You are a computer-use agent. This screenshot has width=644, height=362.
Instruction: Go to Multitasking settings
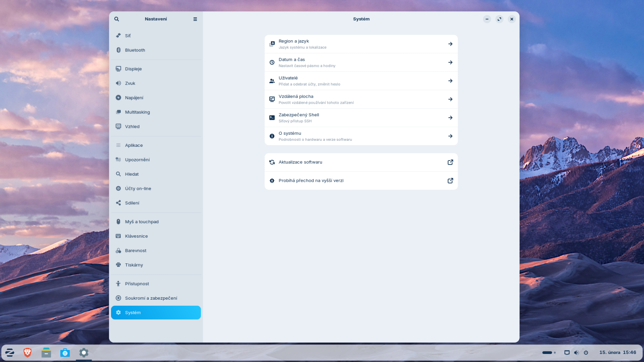[156, 112]
